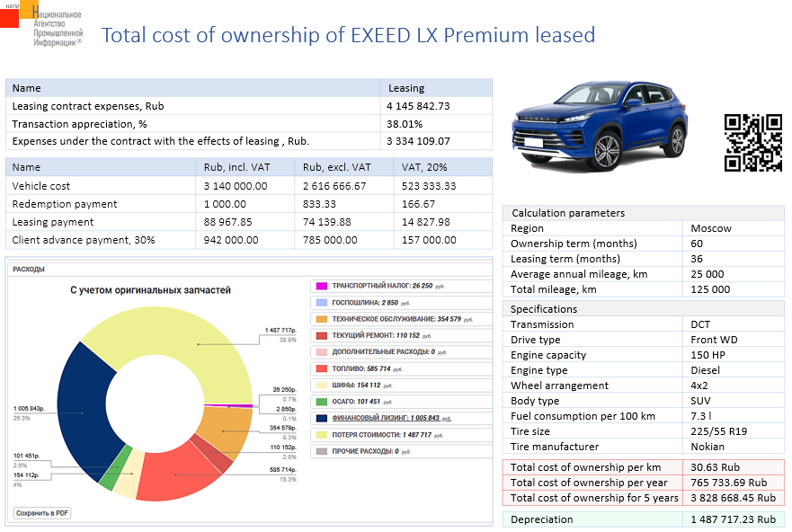This screenshot has width=792, height=532.
Task: Click the yellow ПОТЕРЯ СТОИМОСТИ legend swatch
Action: click(x=321, y=435)
